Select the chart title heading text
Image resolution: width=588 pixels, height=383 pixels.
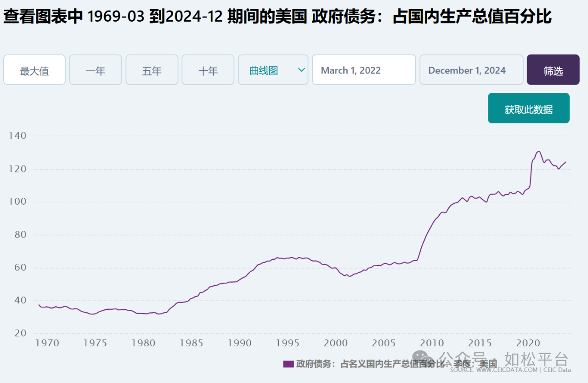[277, 17]
